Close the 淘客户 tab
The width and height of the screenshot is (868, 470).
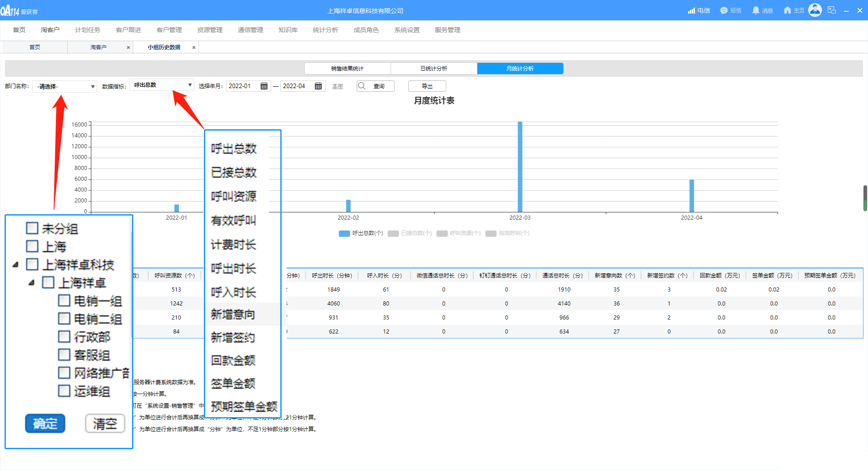[128, 47]
